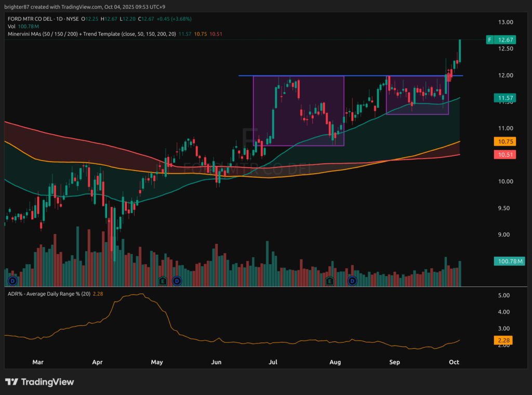Viewport: 532px width, 395px height.
Task: Click the red 10.51 moving average label
Action: [505, 154]
